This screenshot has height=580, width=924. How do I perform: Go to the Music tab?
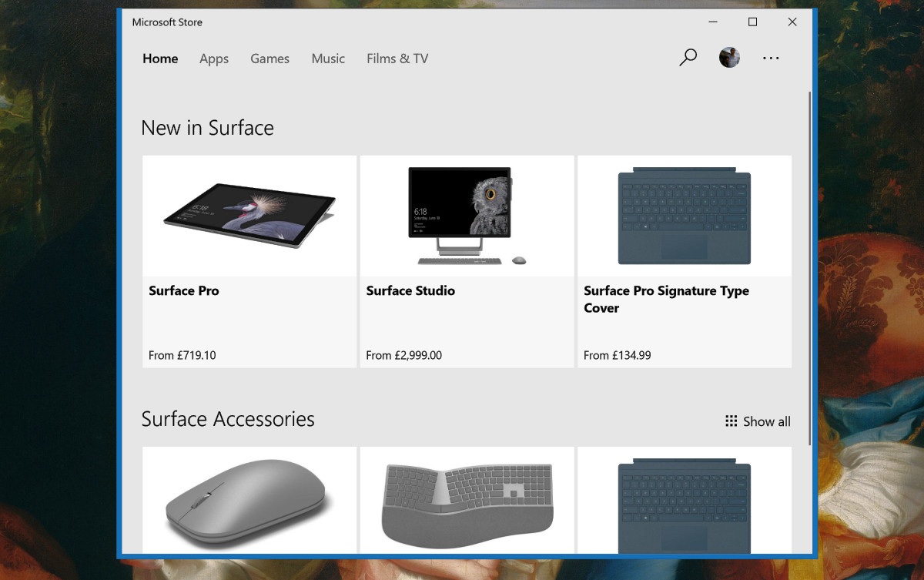click(328, 59)
